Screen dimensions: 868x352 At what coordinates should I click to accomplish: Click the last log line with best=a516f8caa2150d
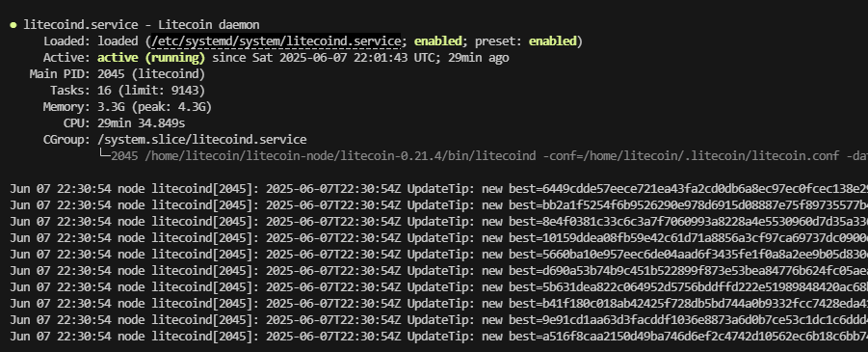pyautogui.click(x=439, y=337)
